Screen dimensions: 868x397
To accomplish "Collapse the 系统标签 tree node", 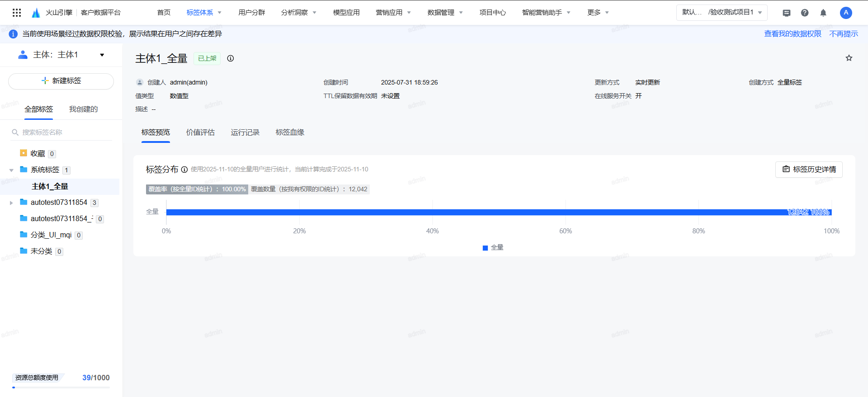I will point(11,170).
